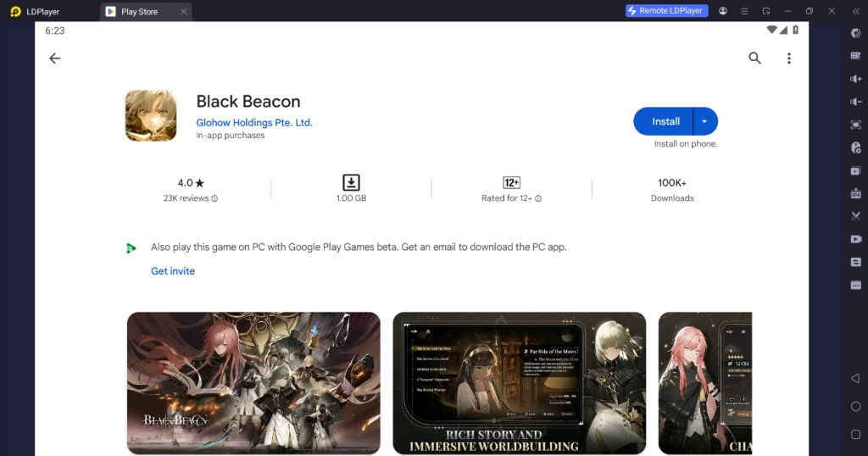Install Black Beacon
This screenshot has height=456, width=868.
pyautogui.click(x=663, y=121)
